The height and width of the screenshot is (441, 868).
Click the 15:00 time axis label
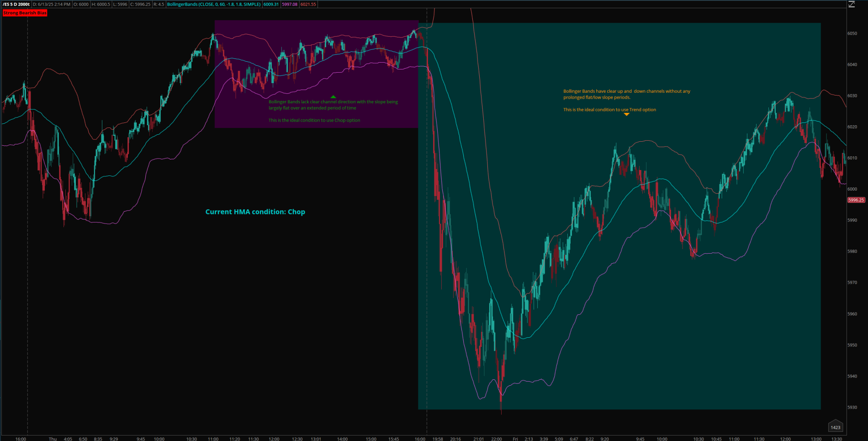click(x=371, y=439)
